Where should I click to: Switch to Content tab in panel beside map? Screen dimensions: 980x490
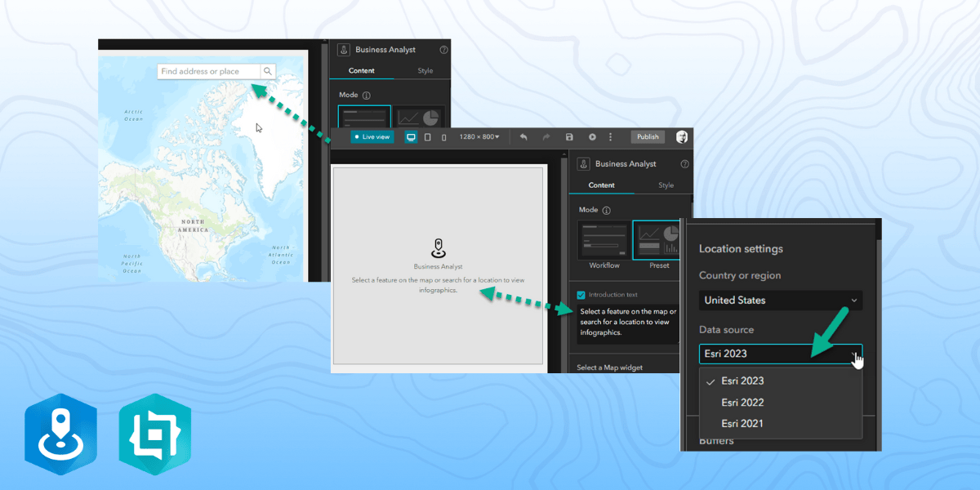(x=361, y=71)
